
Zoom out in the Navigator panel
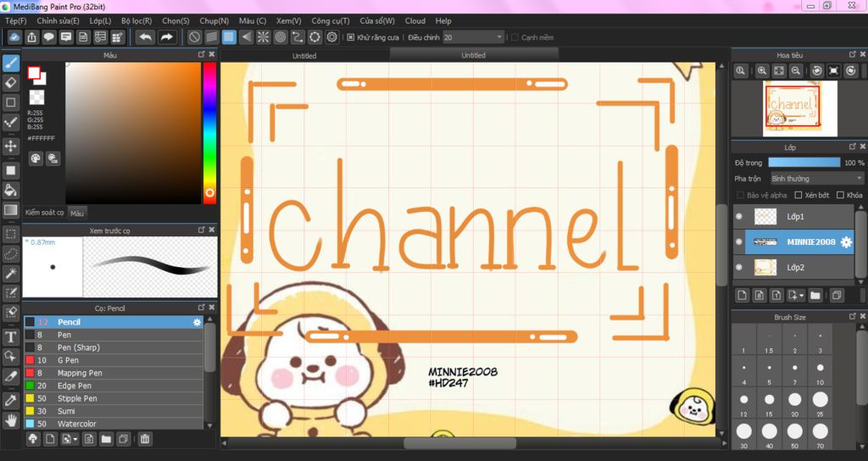point(795,71)
